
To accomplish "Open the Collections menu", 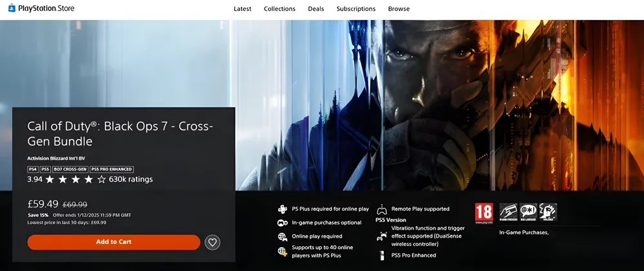I will 279,9.
